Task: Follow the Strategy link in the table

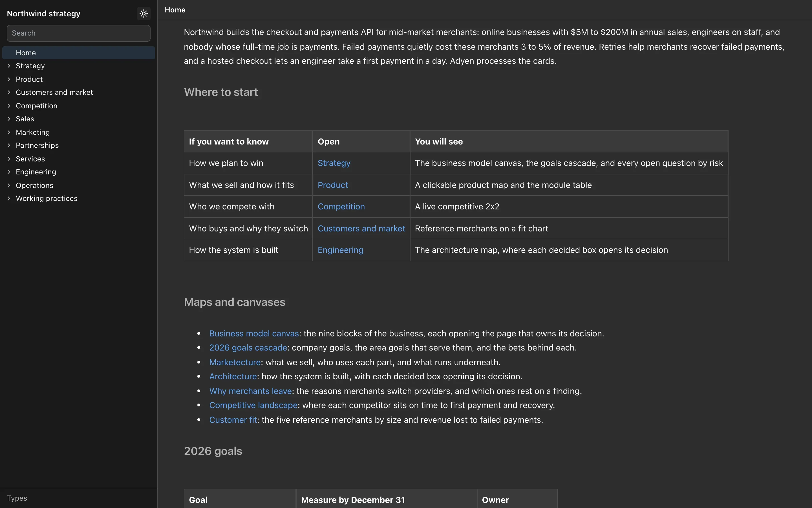Action: pyautogui.click(x=334, y=163)
